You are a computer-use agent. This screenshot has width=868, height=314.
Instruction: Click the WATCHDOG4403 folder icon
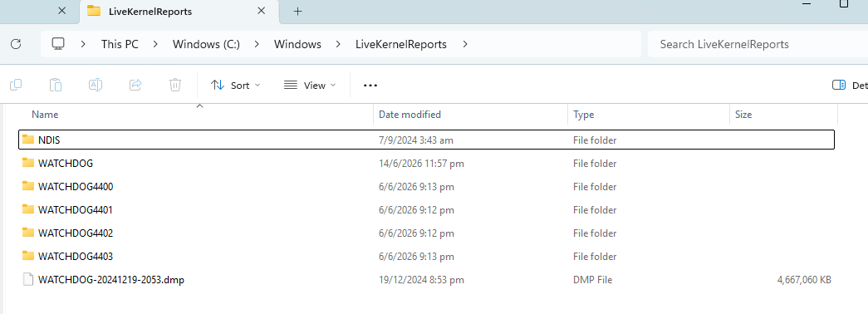tap(28, 256)
